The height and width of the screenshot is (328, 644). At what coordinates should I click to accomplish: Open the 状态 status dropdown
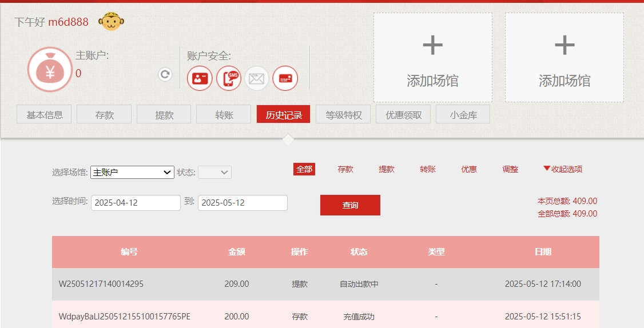pos(214,172)
